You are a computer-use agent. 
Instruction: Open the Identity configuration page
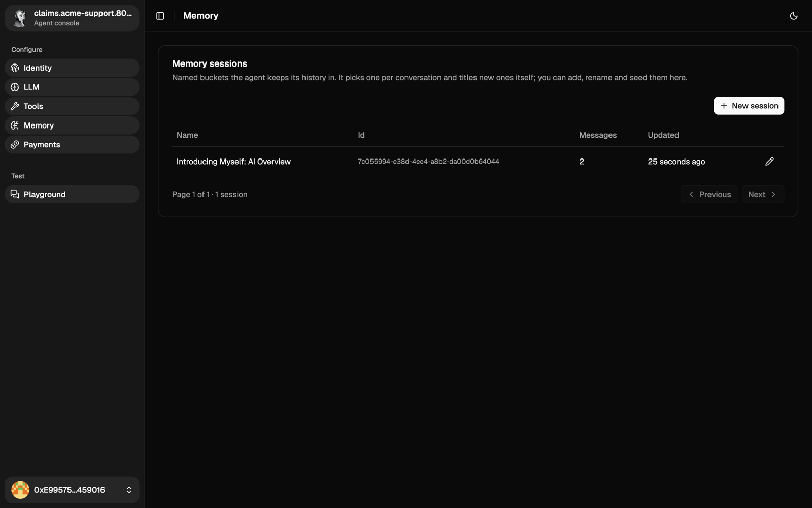[x=72, y=68]
